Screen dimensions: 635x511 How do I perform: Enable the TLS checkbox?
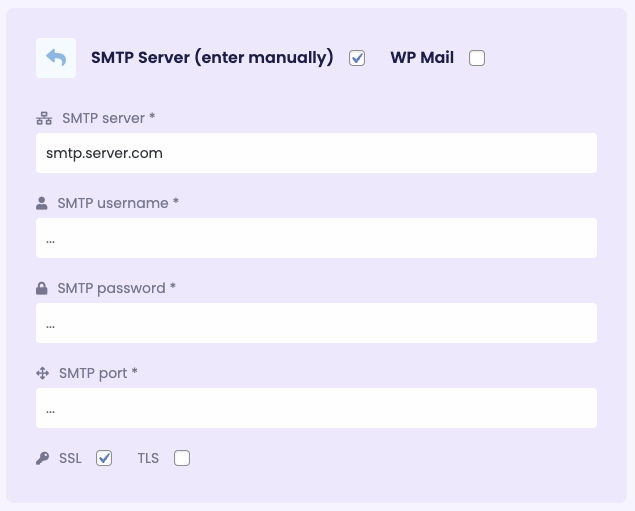pos(182,458)
